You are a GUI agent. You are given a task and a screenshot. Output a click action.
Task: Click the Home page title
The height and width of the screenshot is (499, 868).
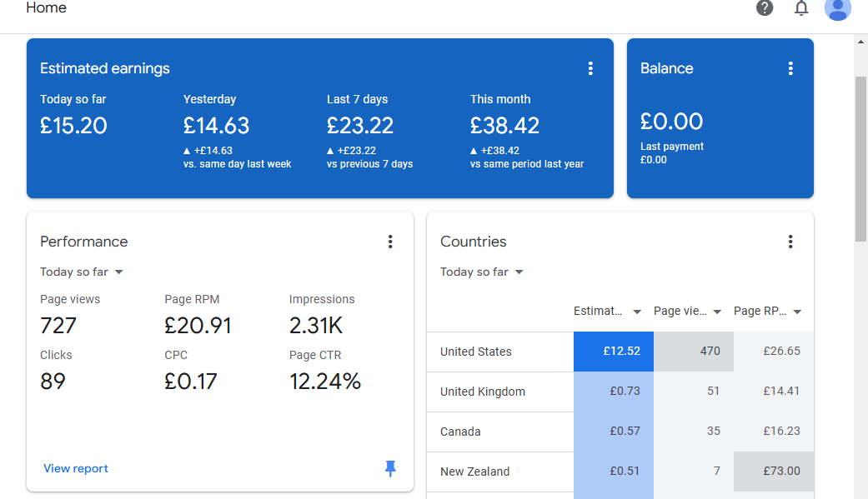coord(46,8)
